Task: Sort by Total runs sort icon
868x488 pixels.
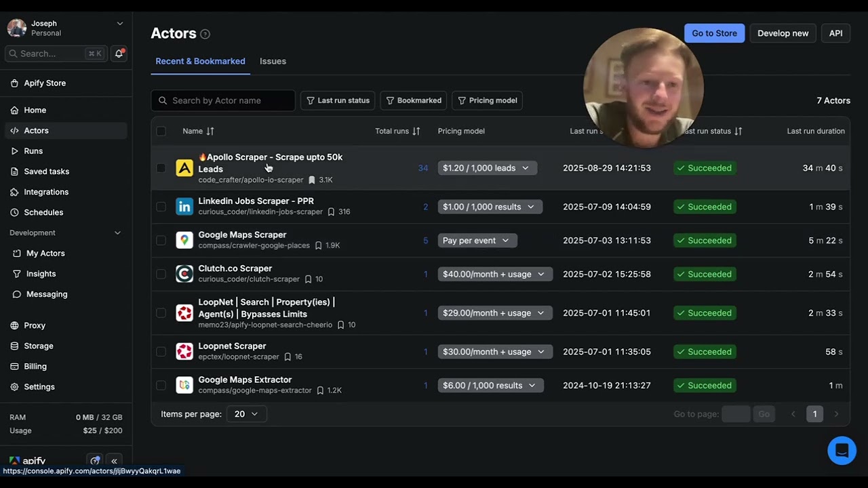Action: 416,131
